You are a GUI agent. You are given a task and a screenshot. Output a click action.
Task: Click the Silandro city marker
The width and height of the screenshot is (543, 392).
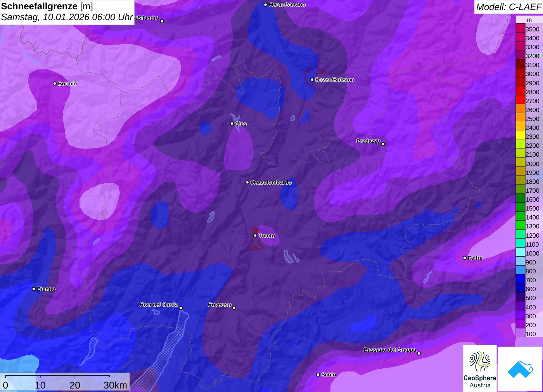tap(162, 21)
